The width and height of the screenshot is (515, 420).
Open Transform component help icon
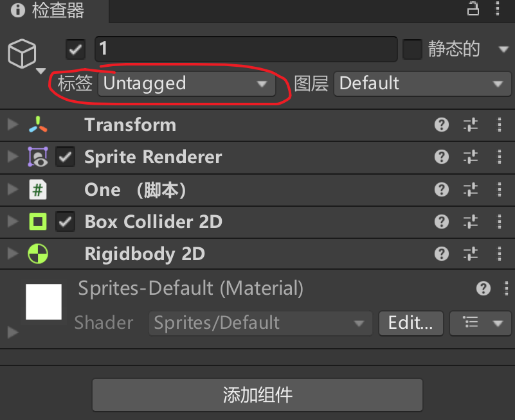tap(442, 125)
